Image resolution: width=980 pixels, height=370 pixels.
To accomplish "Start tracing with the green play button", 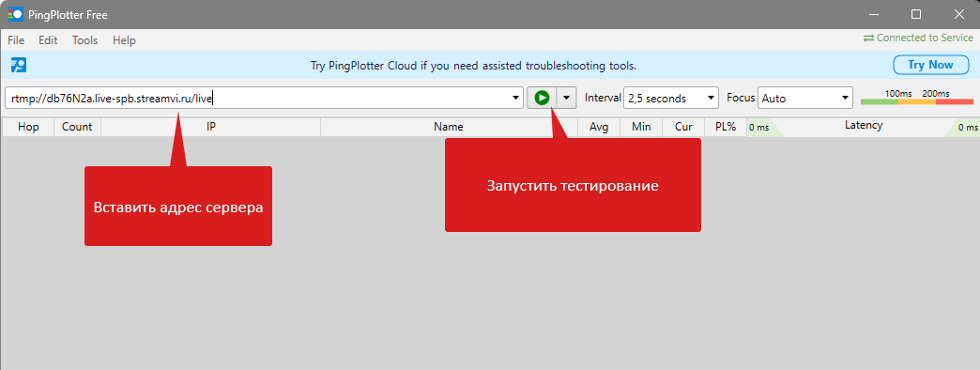I will [542, 98].
